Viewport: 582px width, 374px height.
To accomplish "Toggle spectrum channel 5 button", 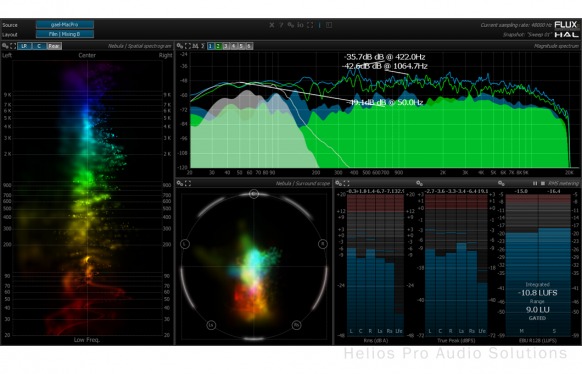I will click(x=241, y=46).
